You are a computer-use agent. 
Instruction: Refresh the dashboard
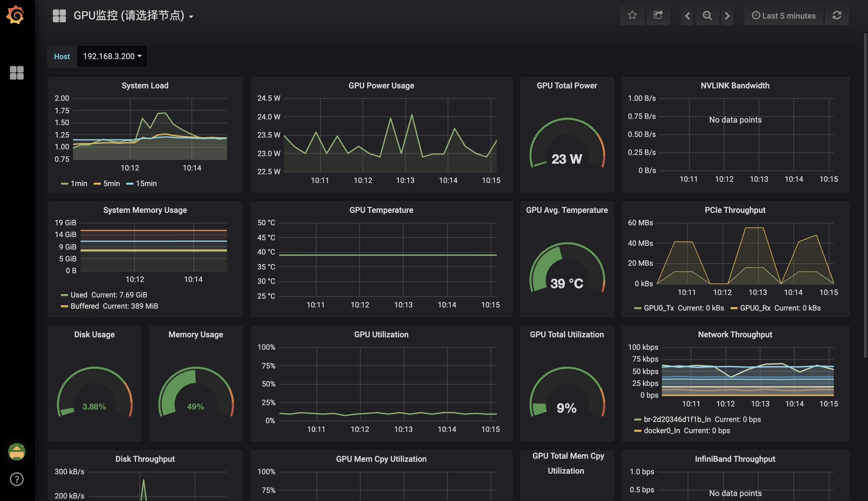837,16
